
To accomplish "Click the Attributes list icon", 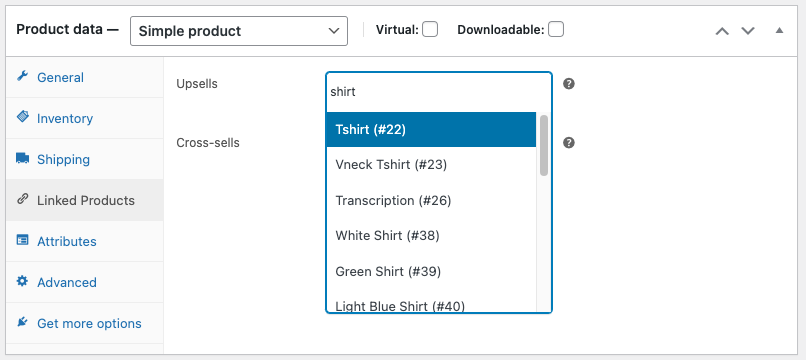I will (x=22, y=240).
